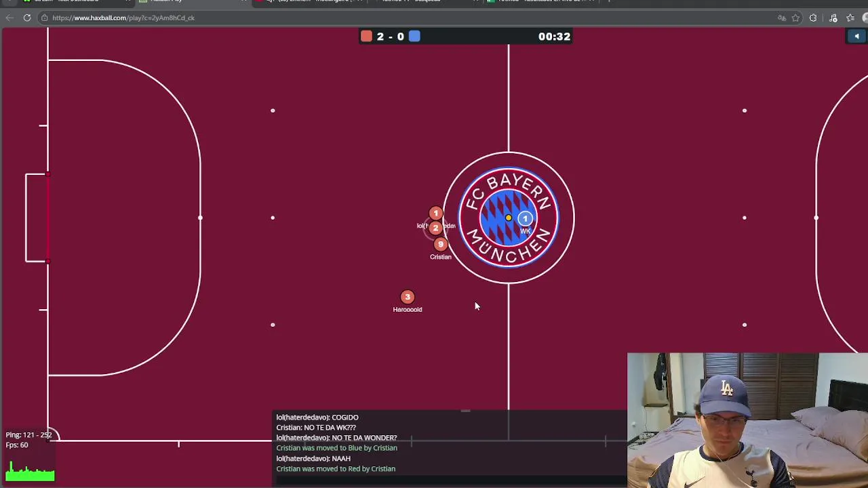
Task: Show the bookmarks list star icon
Action: [850, 18]
